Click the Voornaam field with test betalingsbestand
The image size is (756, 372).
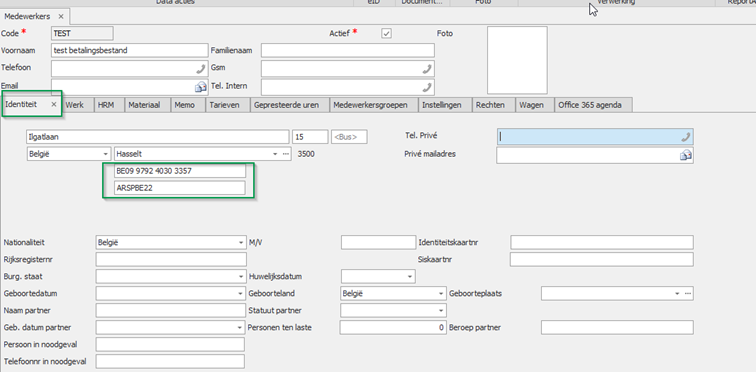(130, 50)
